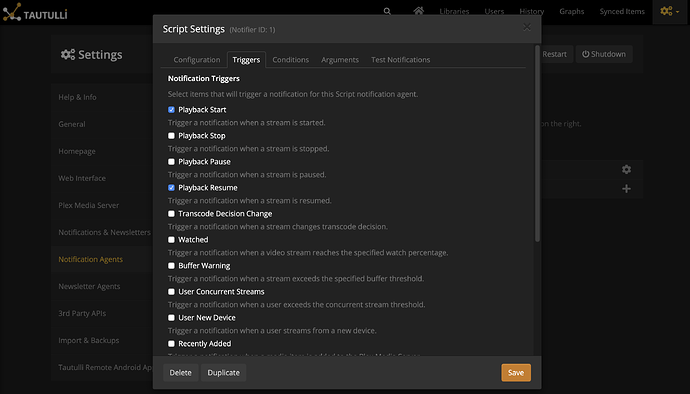Click the Shutdown power button
Screen dimensions: 690x394
604,54
